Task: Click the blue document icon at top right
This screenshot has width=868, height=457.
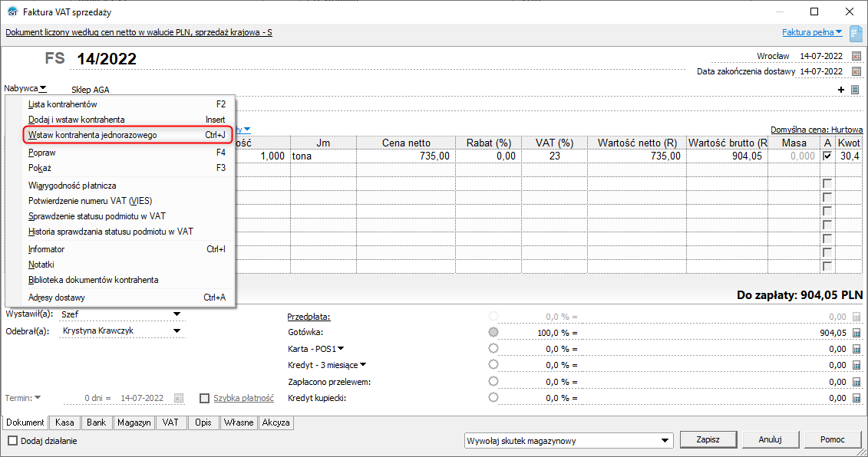Action: (x=856, y=33)
